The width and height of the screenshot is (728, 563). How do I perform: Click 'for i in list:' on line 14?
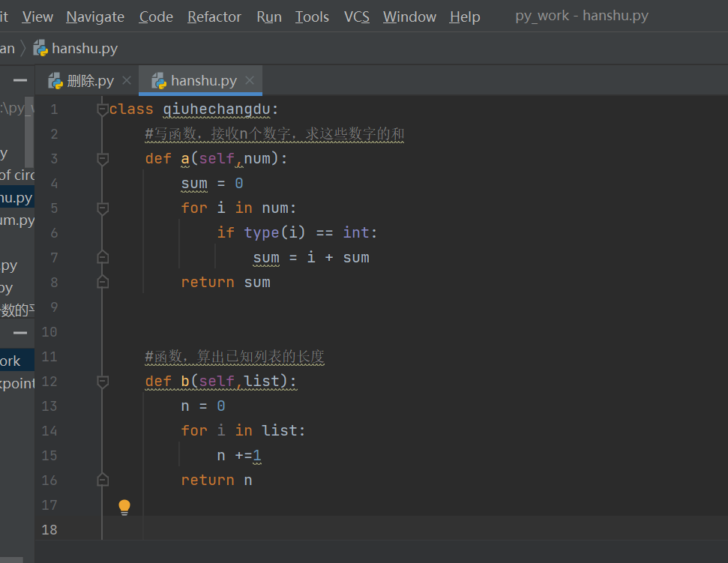pyautogui.click(x=243, y=431)
